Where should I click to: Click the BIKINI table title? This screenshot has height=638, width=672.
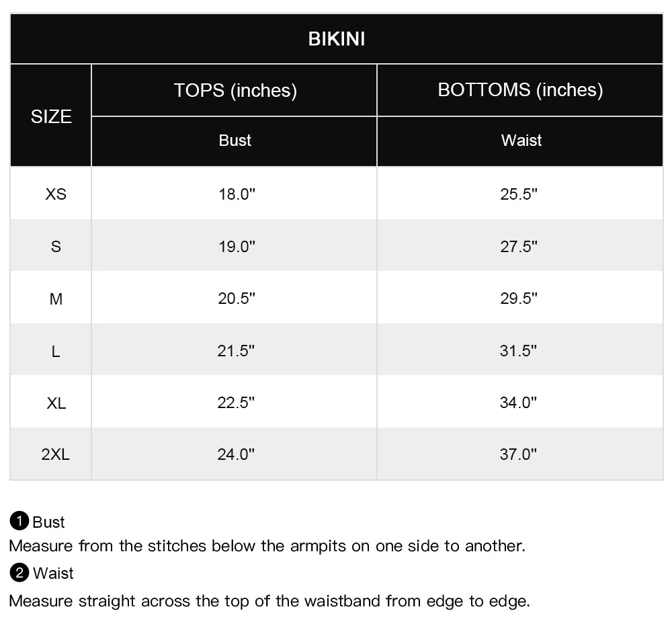[x=336, y=39]
